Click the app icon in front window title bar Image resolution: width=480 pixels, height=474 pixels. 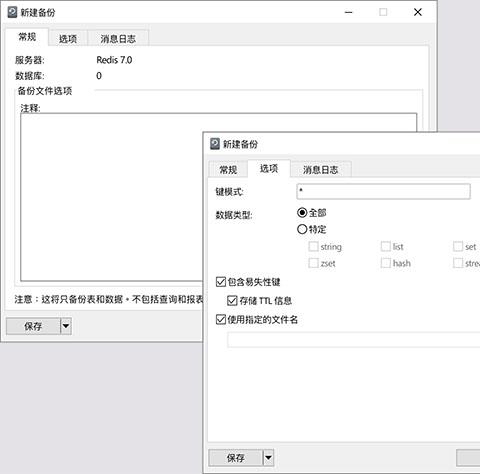pos(215,144)
